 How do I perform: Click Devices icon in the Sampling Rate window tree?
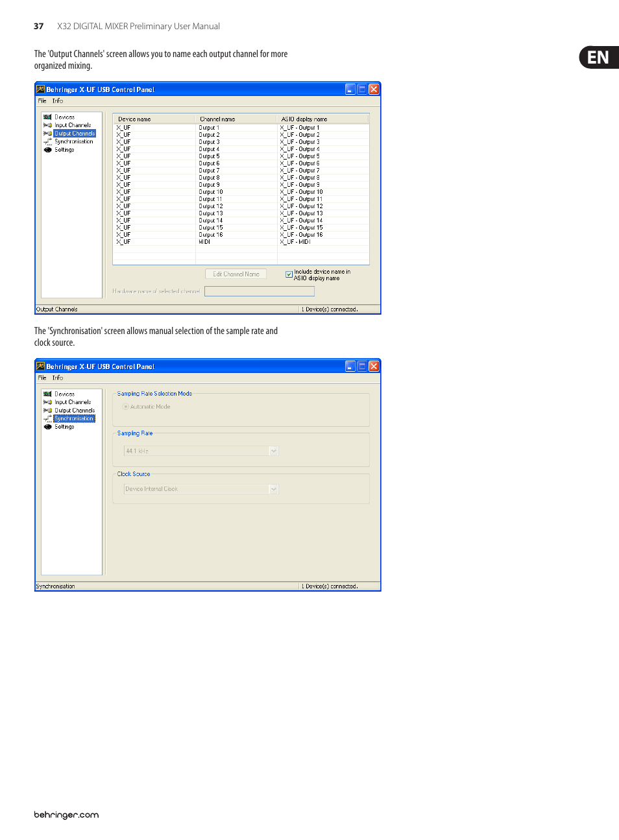click(47, 394)
